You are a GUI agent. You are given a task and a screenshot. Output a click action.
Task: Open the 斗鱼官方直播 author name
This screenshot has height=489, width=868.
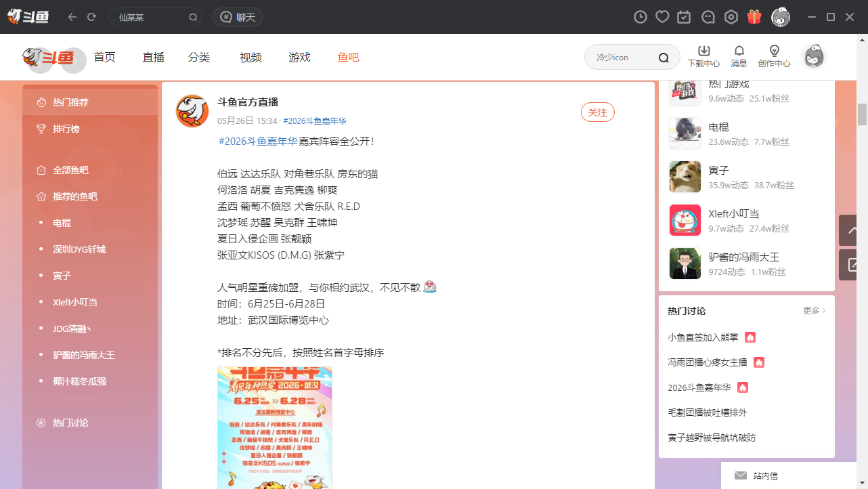[x=248, y=102]
